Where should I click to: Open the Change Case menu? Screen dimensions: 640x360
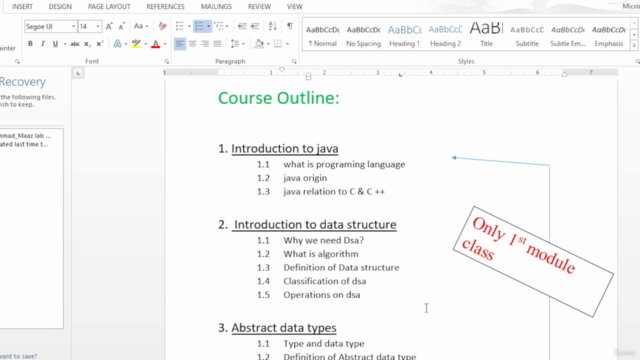[141, 27]
